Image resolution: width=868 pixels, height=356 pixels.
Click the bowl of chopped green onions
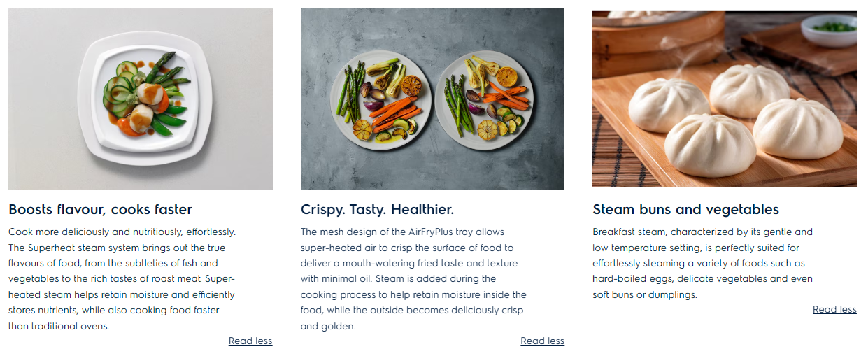click(x=830, y=29)
